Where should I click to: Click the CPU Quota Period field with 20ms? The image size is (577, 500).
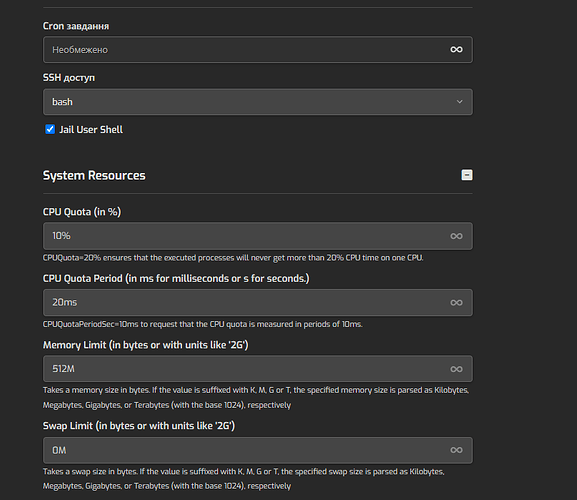click(258, 302)
